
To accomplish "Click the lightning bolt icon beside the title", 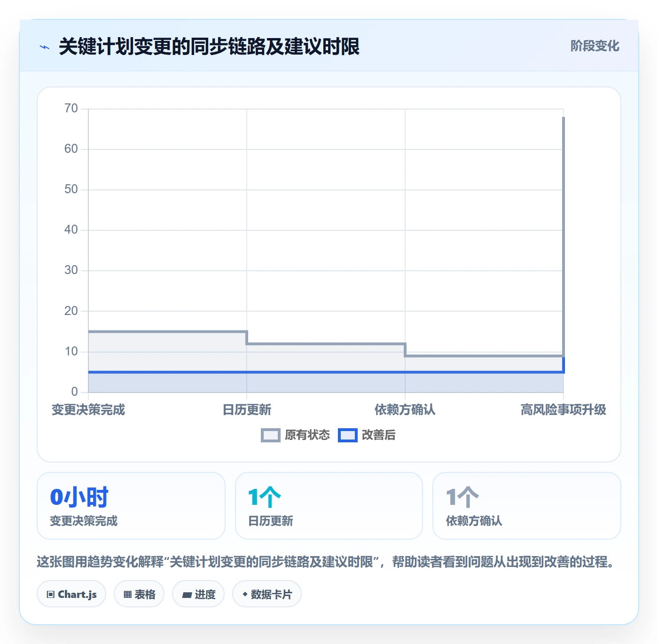I will [x=45, y=47].
